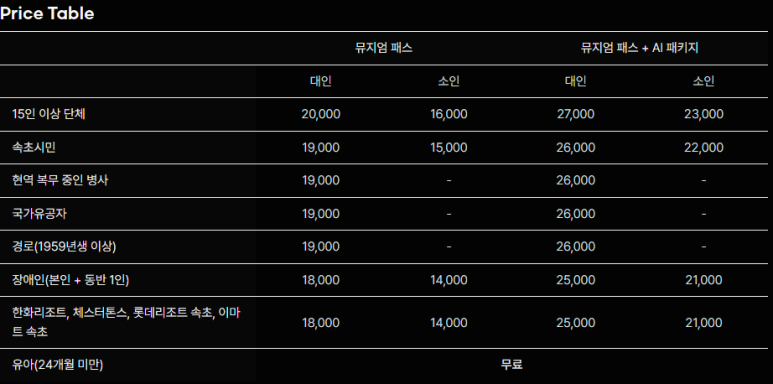Click the 26,000 price in 국가유공자 row
773x384 pixels.
[576, 213]
